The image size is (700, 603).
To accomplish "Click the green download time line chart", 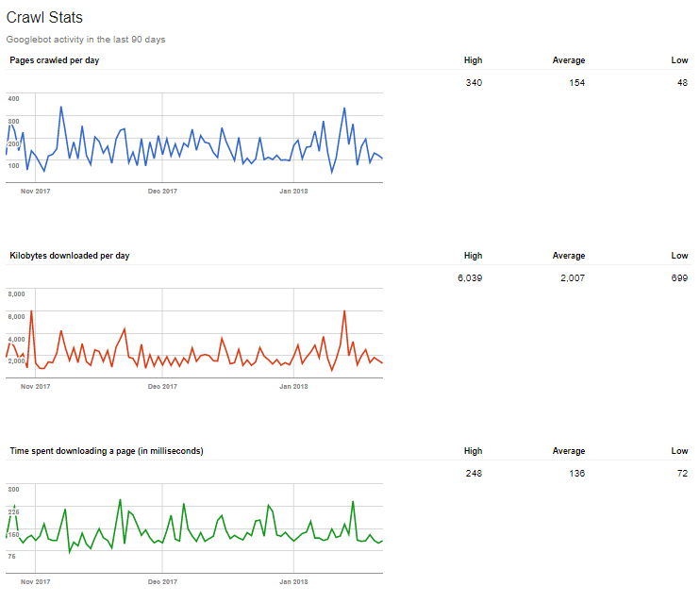I will pos(194,528).
